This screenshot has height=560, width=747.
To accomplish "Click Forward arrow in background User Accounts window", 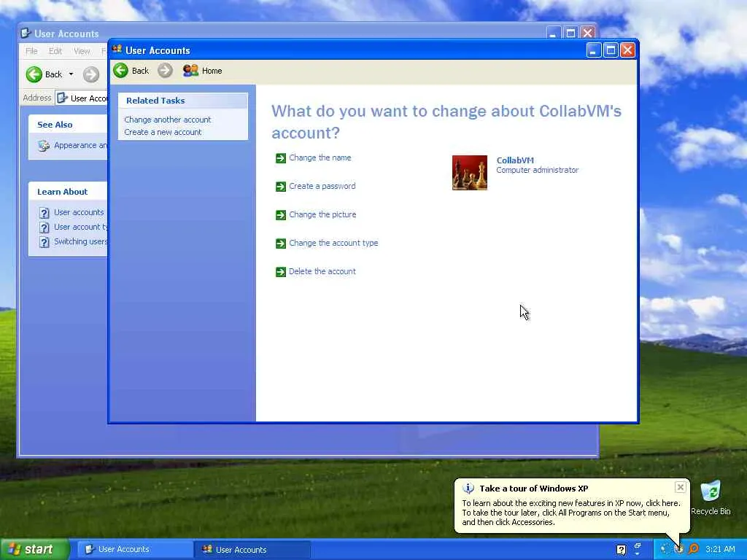I will 91,75.
